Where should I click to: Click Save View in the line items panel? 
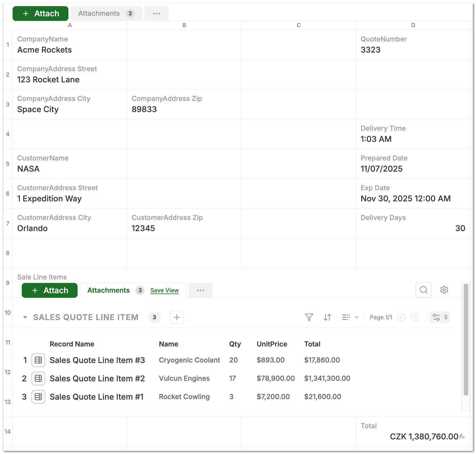click(x=165, y=290)
